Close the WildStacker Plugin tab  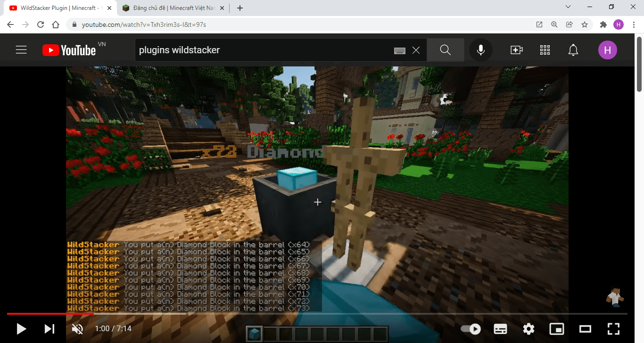click(109, 8)
